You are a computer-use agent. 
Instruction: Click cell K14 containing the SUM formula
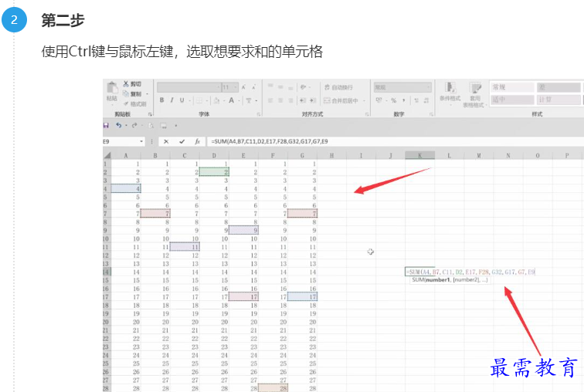[x=419, y=272]
